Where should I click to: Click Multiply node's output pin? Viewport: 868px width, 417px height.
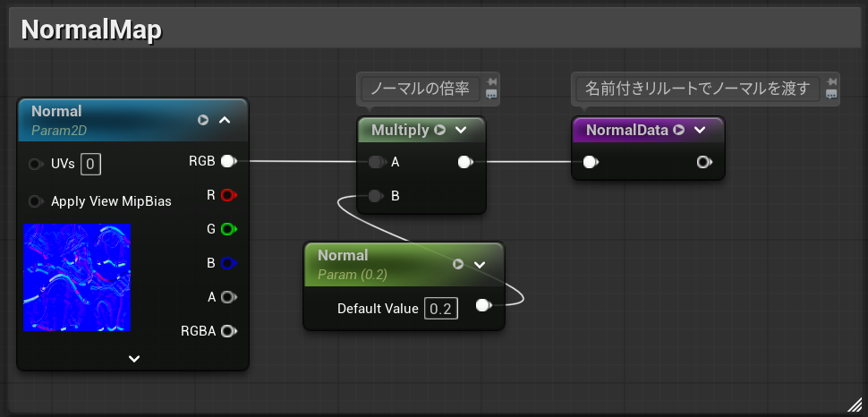click(465, 162)
